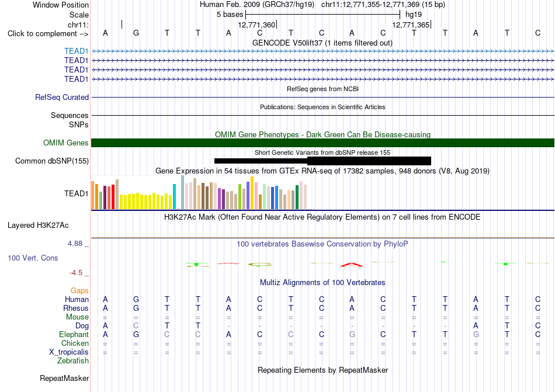Open the OMIM Gene Phenotypes track title
This screenshot has width=555, height=392.
pos(322,134)
